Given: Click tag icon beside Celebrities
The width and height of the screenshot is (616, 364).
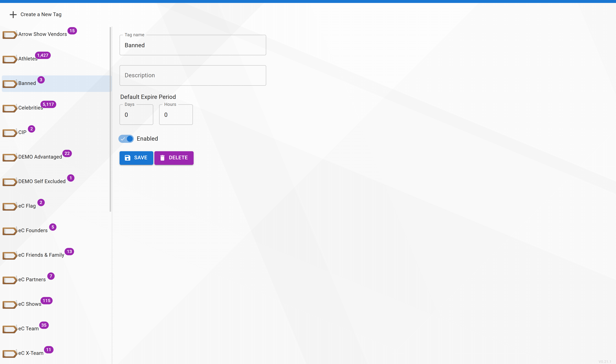Looking at the screenshot, I should point(10,108).
